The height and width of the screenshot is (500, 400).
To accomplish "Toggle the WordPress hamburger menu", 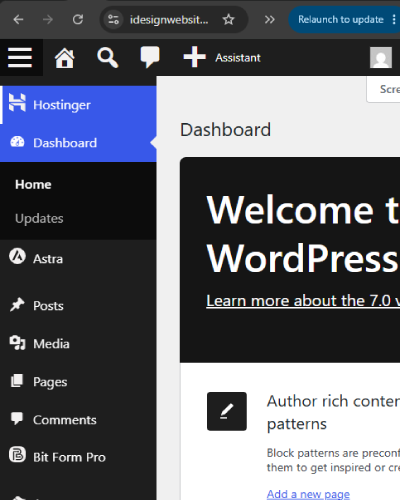I will tap(20, 57).
